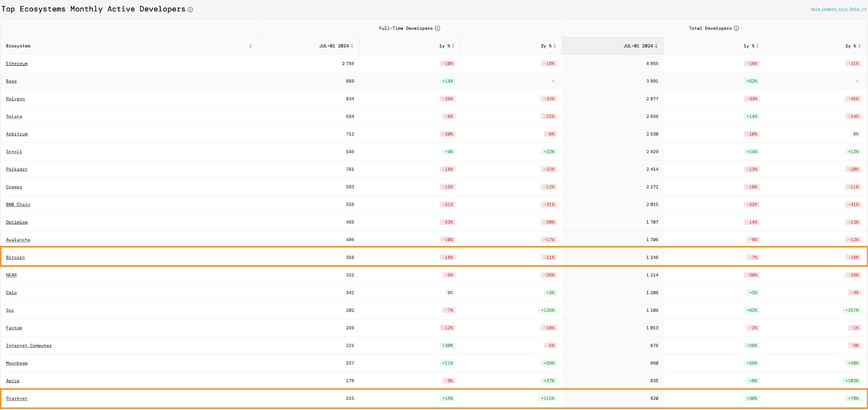Open the Sui ecosystem link

pyautogui.click(x=10, y=310)
